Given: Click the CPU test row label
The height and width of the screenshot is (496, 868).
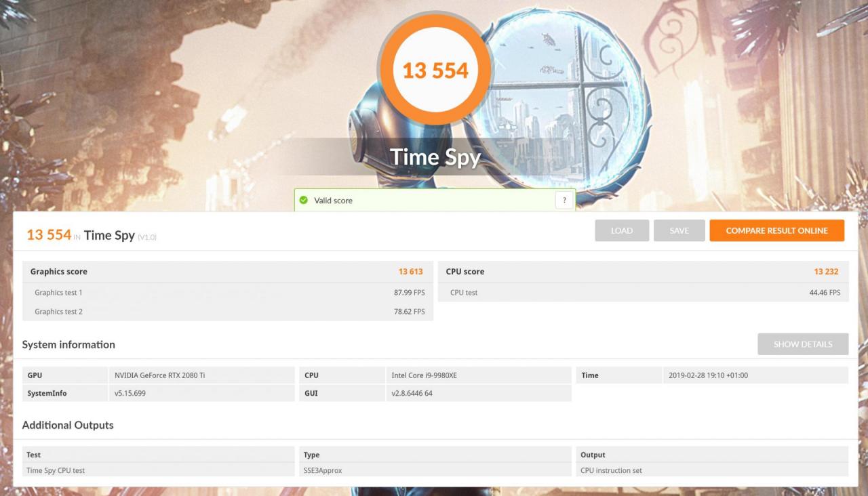Looking at the screenshot, I should pyautogui.click(x=464, y=293).
